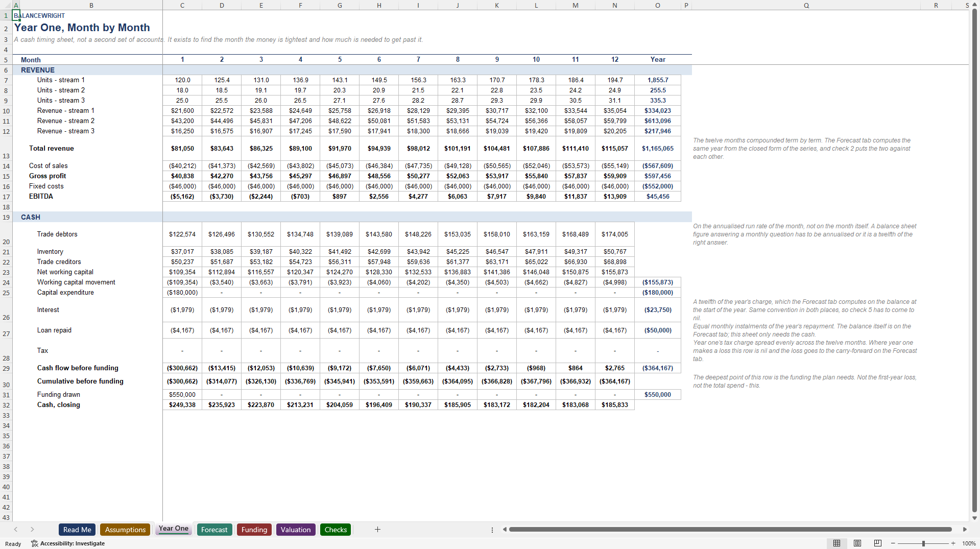980x549 pixels.
Task: Click Cash flow before funding year ($364,167)
Action: pyautogui.click(x=658, y=368)
